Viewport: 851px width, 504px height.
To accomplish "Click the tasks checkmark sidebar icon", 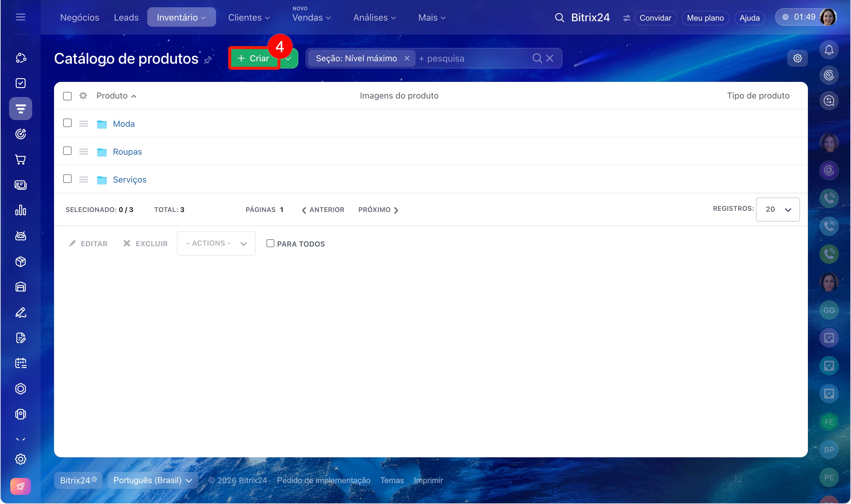I will [x=20, y=83].
